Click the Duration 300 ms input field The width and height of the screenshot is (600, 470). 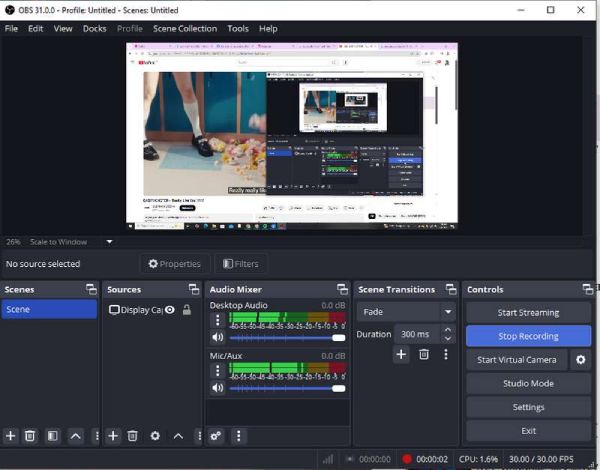pyautogui.click(x=418, y=334)
